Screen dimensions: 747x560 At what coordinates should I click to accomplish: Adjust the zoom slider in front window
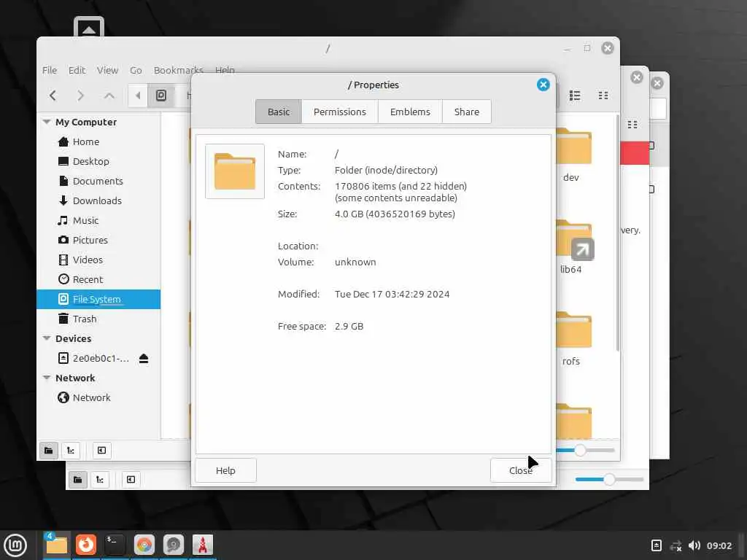point(580,450)
